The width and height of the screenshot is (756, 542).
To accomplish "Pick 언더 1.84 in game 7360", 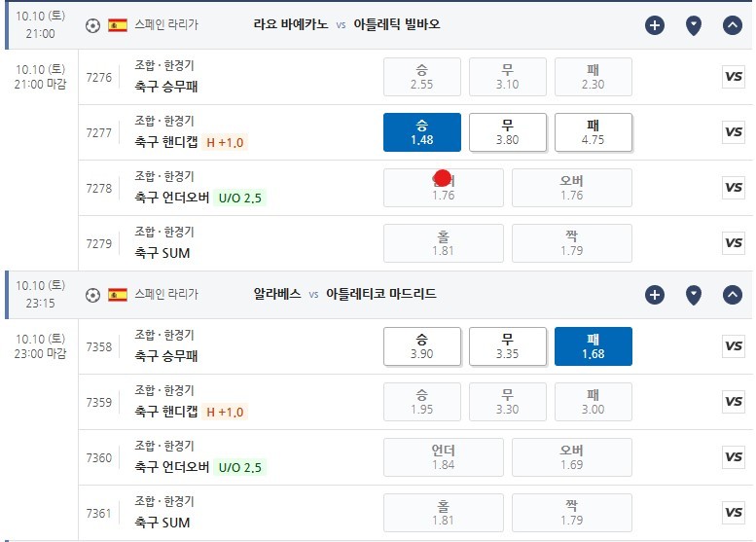I will coord(444,457).
